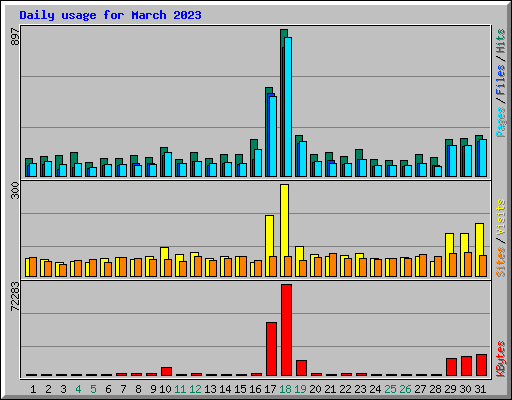
Task: Click the tallest green hits bar for day 18
Action: point(284,33)
